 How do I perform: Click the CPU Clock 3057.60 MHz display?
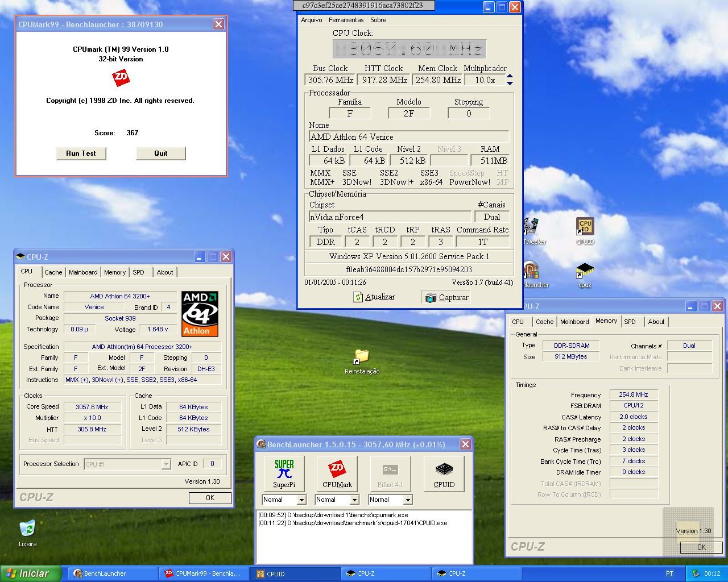tap(409, 49)
